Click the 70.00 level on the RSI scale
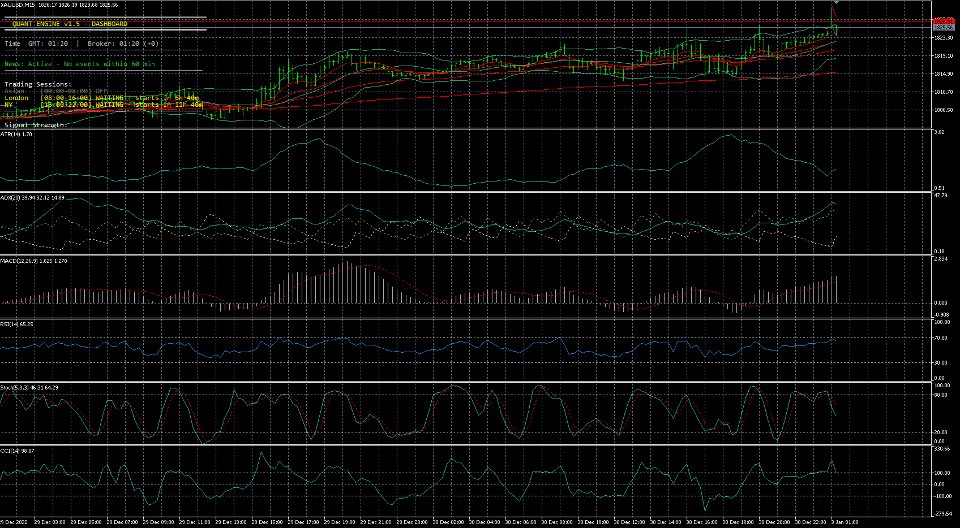 943,338
